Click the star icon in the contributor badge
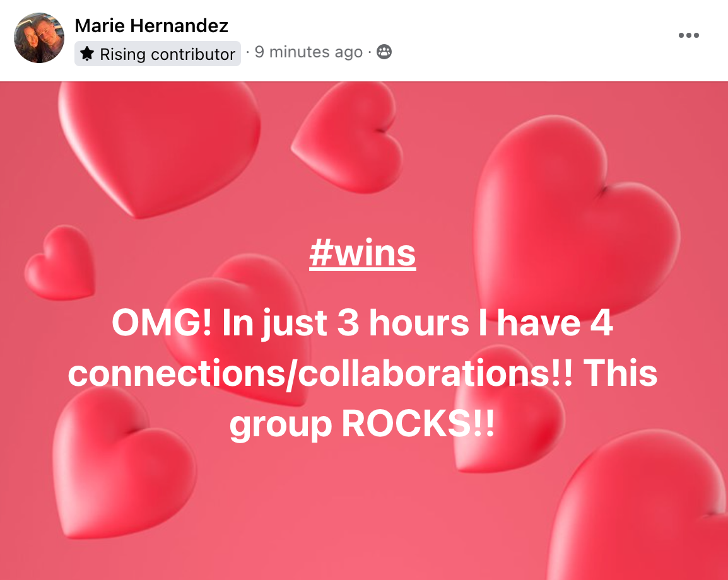Screen dimensions: 728x580 click(87, 54)
